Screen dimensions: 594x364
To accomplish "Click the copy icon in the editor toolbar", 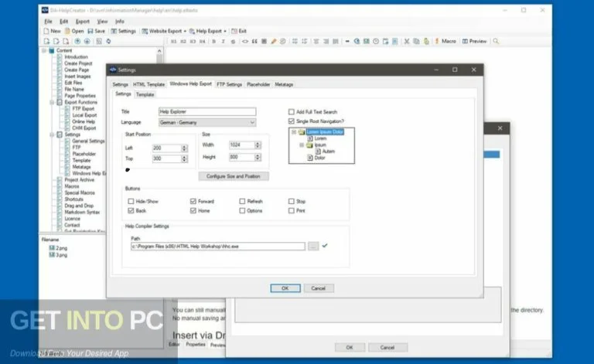I will coord(416,41).
